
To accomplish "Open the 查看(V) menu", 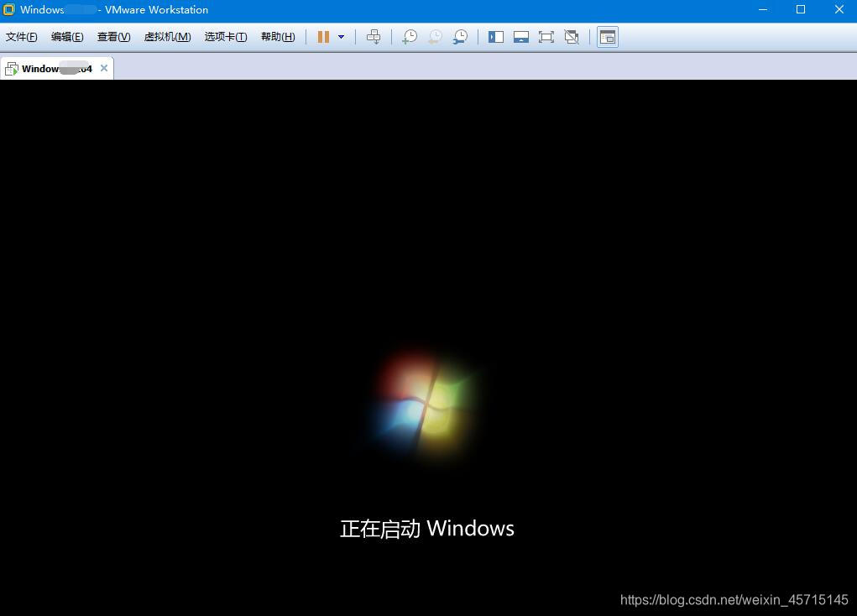I will (113, 37).
